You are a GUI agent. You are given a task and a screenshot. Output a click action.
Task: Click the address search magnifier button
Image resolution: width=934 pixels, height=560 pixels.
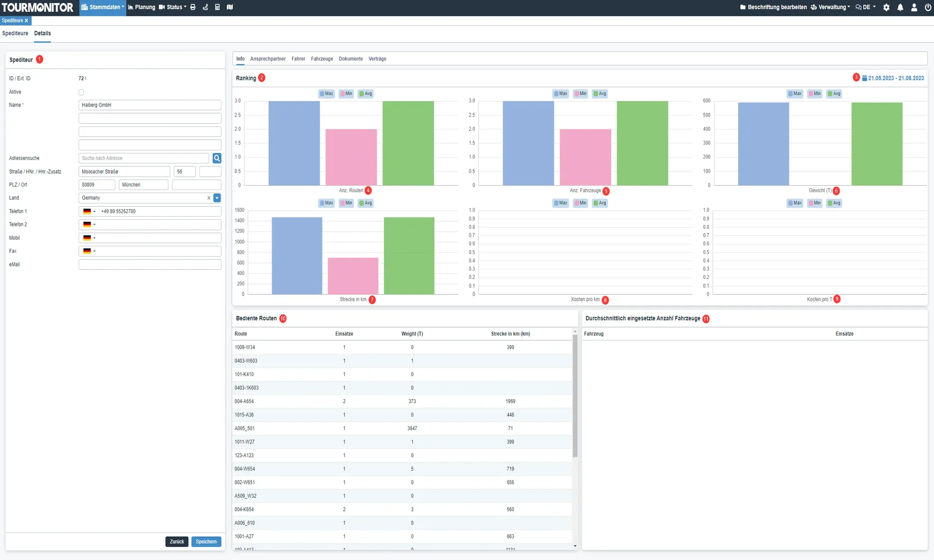point(217,158)
